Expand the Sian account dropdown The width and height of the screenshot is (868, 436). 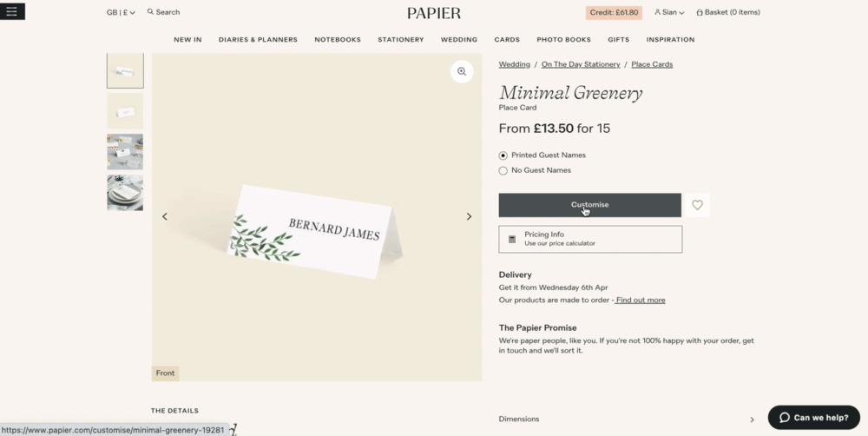coord(669,12)
